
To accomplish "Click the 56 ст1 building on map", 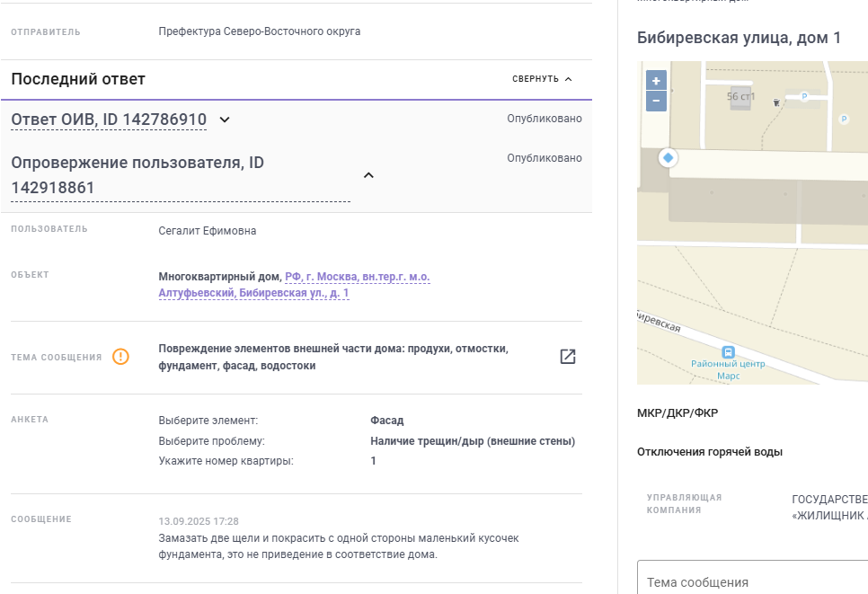I will (740, 97).
